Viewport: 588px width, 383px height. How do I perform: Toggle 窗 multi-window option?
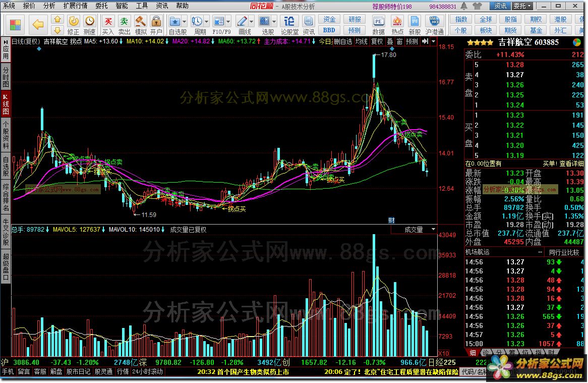coord(400,41)
